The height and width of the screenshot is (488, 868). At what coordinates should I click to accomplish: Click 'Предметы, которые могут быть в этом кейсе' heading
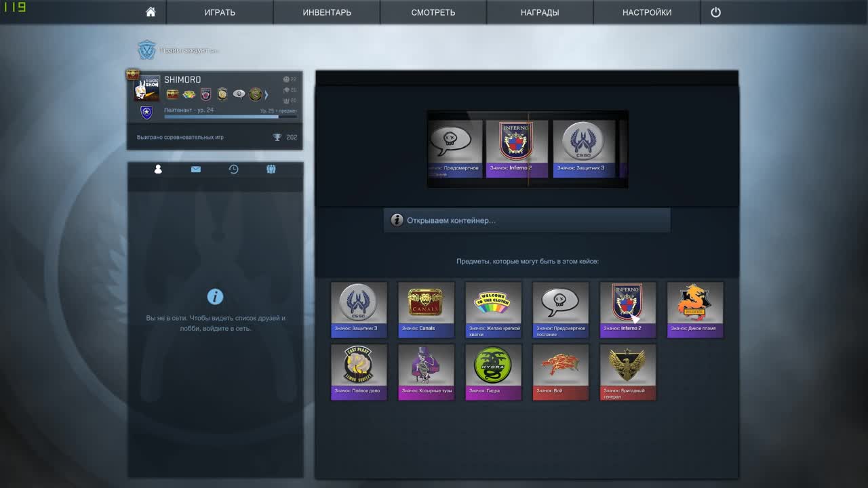pos(527,261)
